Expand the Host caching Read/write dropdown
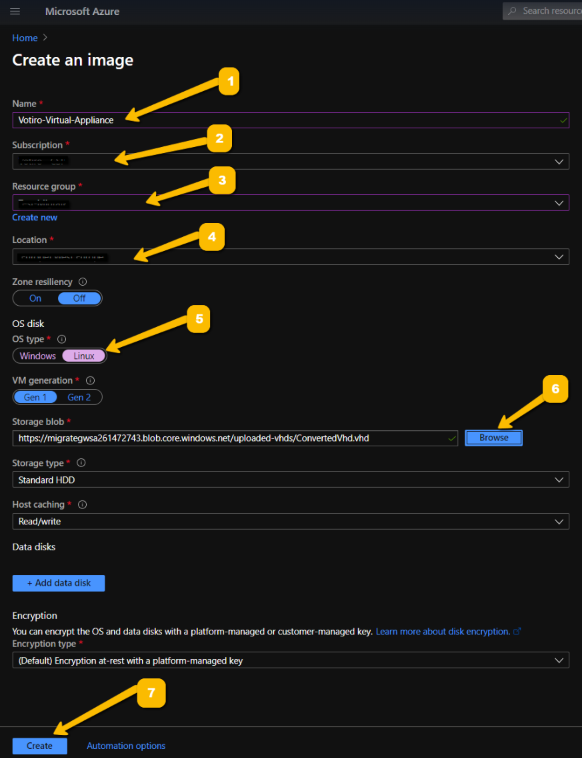 click(x=291, y=522)
